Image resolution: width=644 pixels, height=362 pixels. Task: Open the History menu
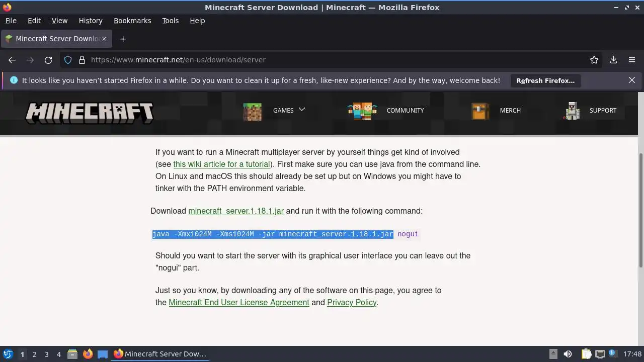91,21
